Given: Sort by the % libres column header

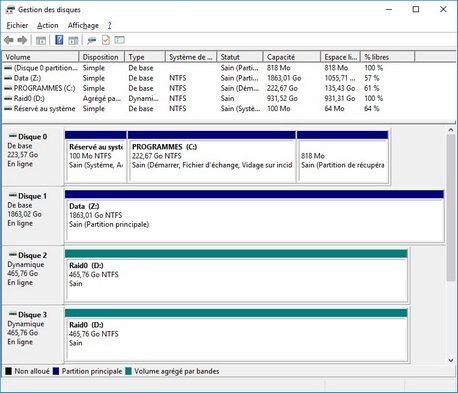Looking at the screenshot, I should pyautogui.click(x=388, y=57).
